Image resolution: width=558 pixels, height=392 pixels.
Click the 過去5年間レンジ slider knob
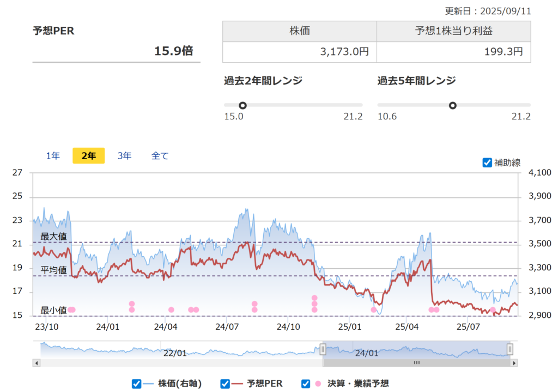(x=452, y=105)
